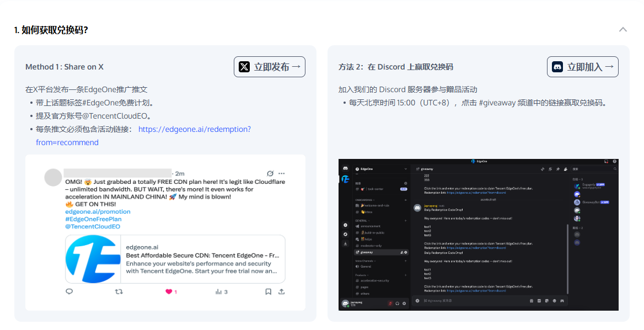Click the tweet author's grey avatar
The width and height of the screenshot is (644, 330).
tap(53, 178)
